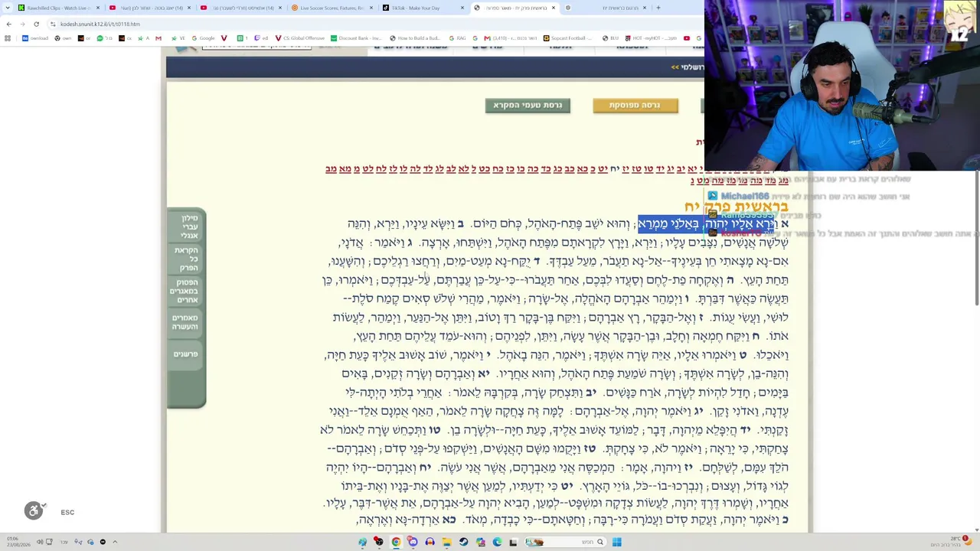Go back with the browser back arrow
The image size is (980, 551).
pyautogui.click(x=8, y=24)
